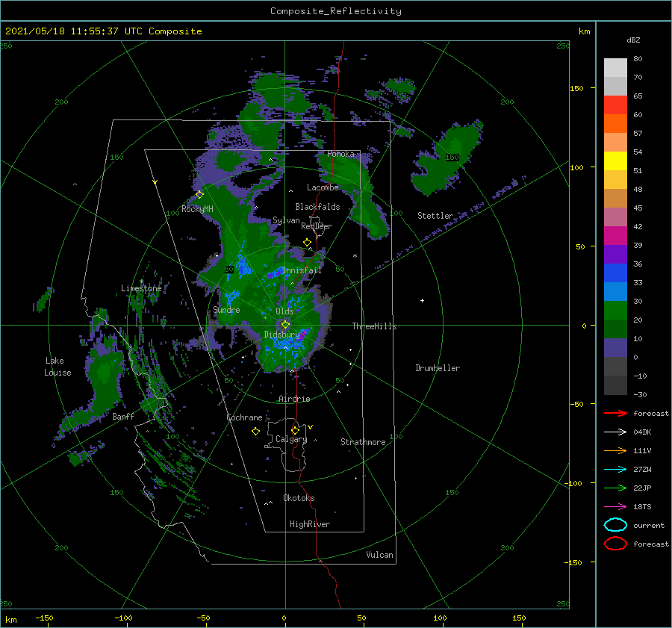Click the green 22JP arrow icon
672x628 pixels.
[x=615, y=488]
